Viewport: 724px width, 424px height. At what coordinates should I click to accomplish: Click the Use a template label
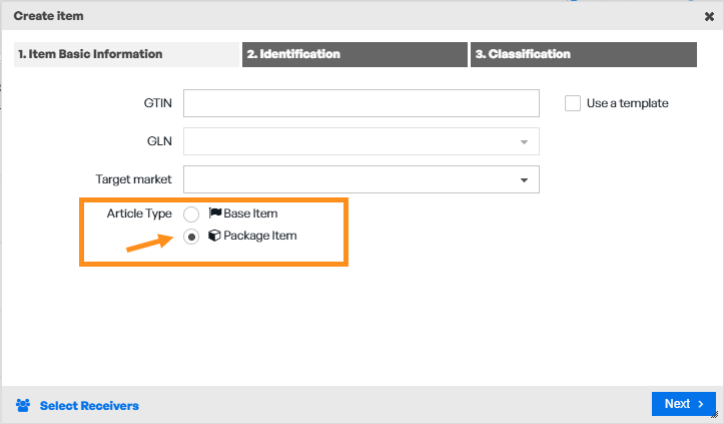tap(627, 103)
